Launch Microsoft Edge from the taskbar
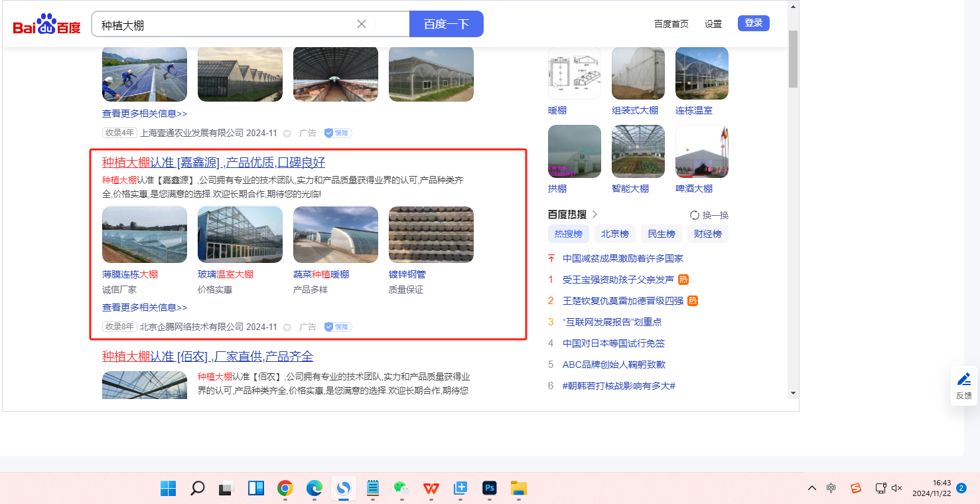 (315, 488)
